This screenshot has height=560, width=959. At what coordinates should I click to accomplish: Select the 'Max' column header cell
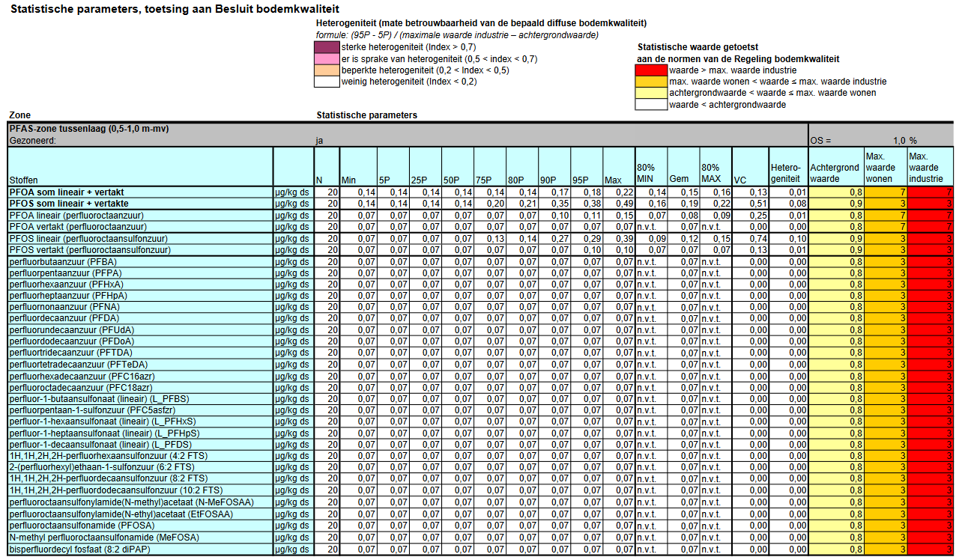coord(619,167)
